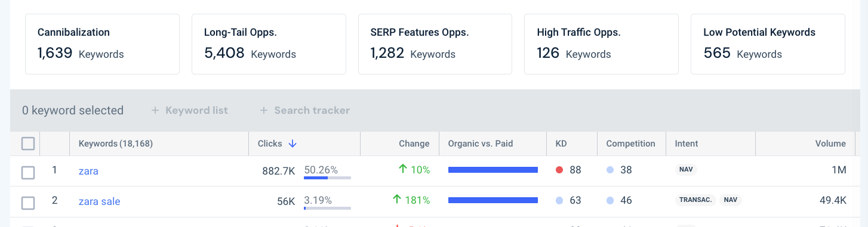Check the box for zara sale row
Image resolution: width=868 pixels, height=227 pixels.
28,203
